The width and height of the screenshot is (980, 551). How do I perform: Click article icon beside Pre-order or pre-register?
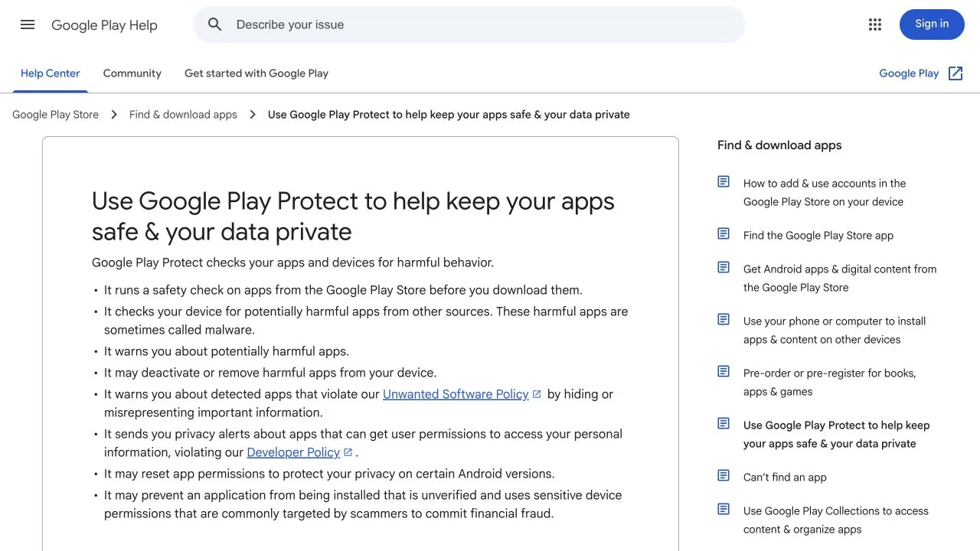tap(724, 371)
